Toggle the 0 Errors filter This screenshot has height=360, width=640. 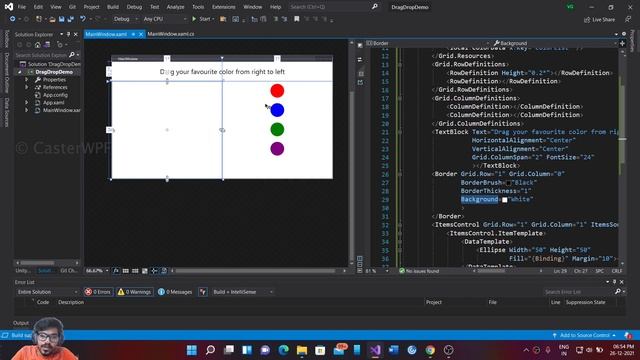[98, 292]
